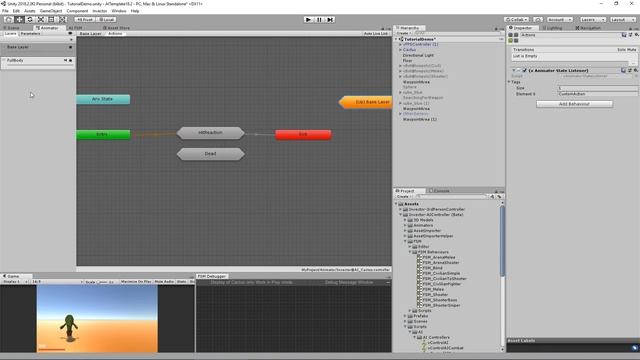Viewport: 640px width, 360px height.
Task: Click gear icon on FullBody layer
Action: click(x=71, y=60)
